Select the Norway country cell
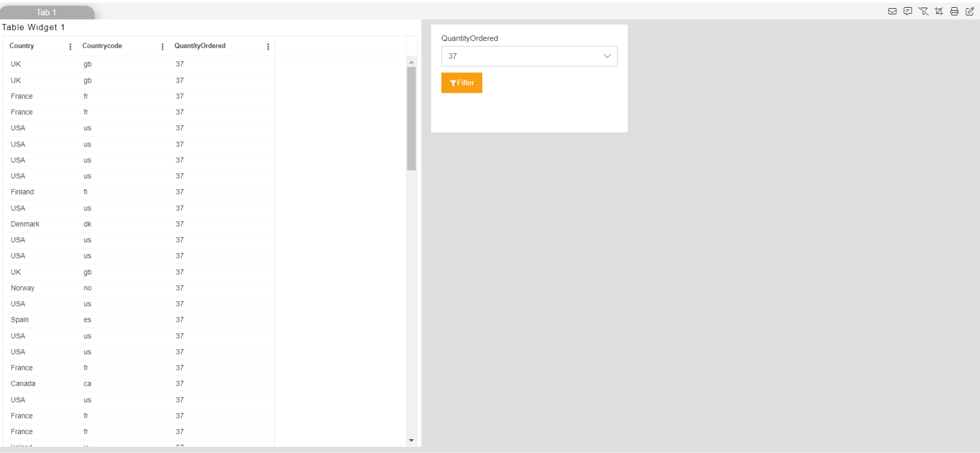Image resolution: width=980 pixels, height=453 pixels. (x=22, y=288)
